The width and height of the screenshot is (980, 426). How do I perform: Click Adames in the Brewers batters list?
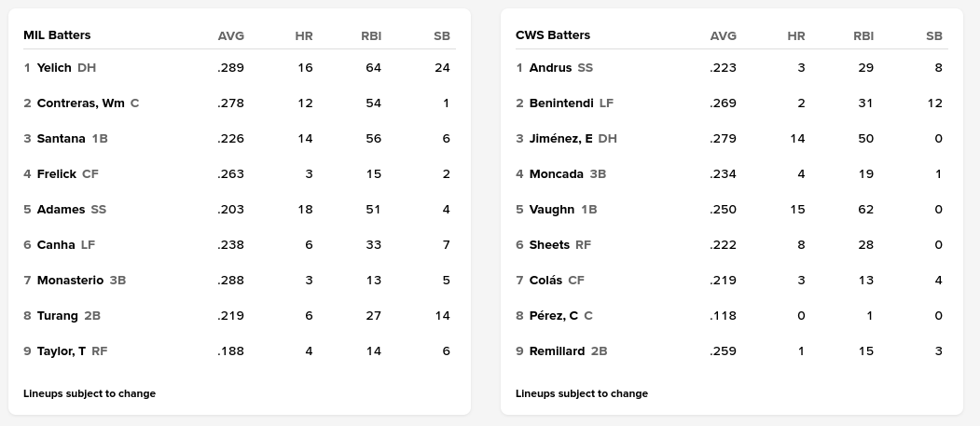(x=61, y=210)
